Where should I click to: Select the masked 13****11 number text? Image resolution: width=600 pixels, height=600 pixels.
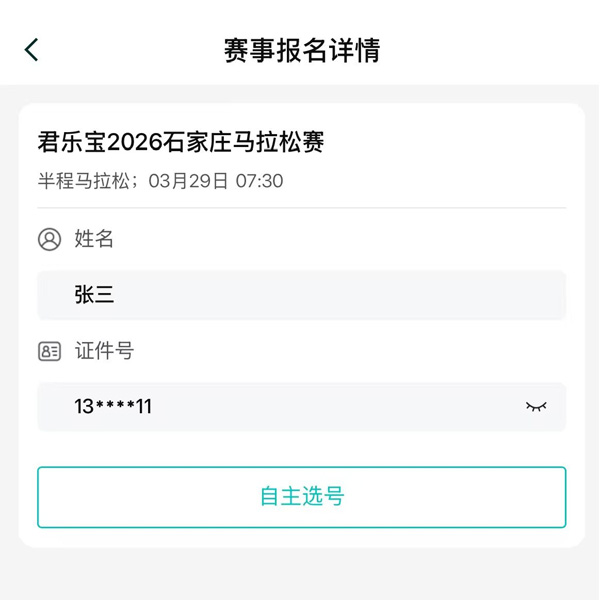point(113,406)
